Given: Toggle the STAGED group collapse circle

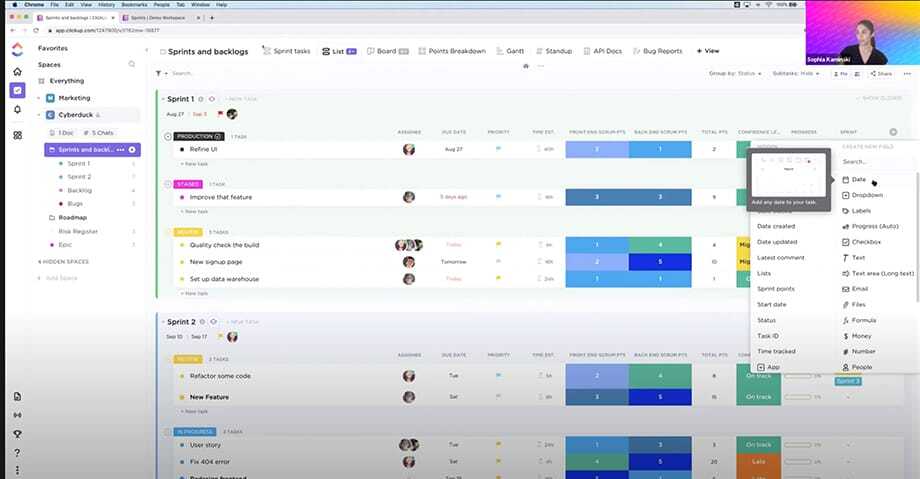Looking at the screenshot, I should coord(168,184).
